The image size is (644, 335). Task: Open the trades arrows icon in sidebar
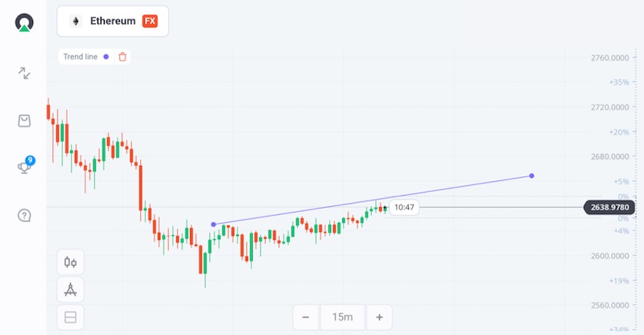(x=24, y=73)
